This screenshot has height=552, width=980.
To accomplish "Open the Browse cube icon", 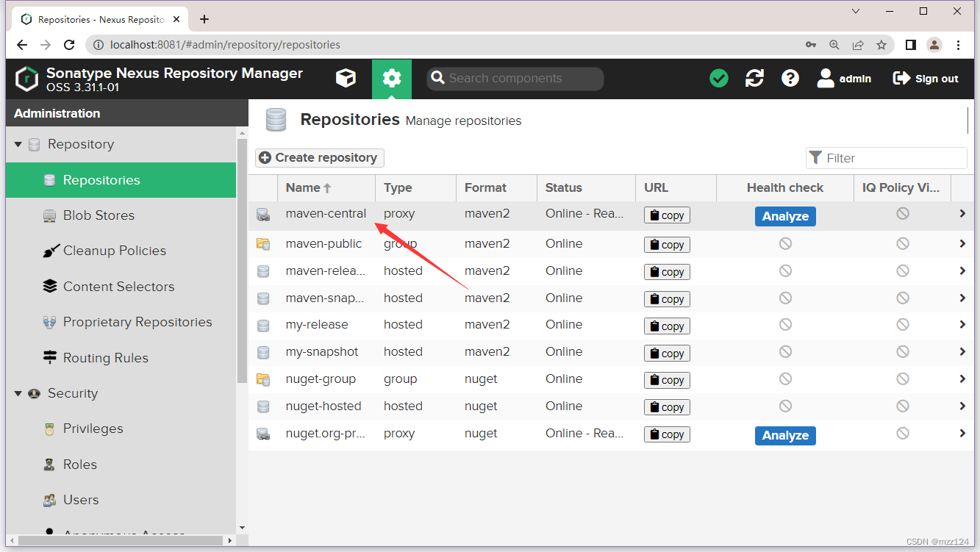I will coord(346,79).
